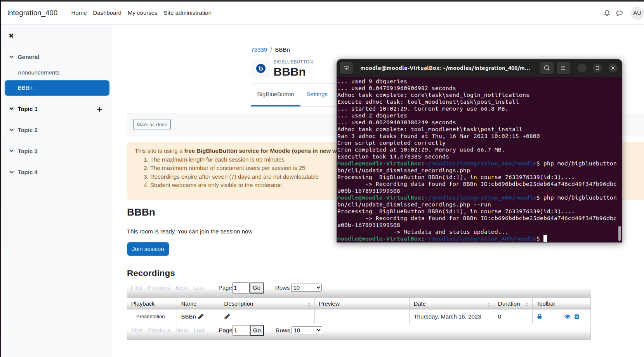Expand the Topic 2 section chevron

[12, 130]
